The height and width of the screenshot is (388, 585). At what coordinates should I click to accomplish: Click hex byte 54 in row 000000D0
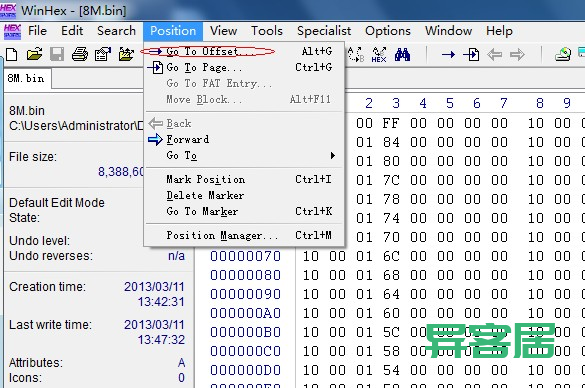tap(391, 370)
